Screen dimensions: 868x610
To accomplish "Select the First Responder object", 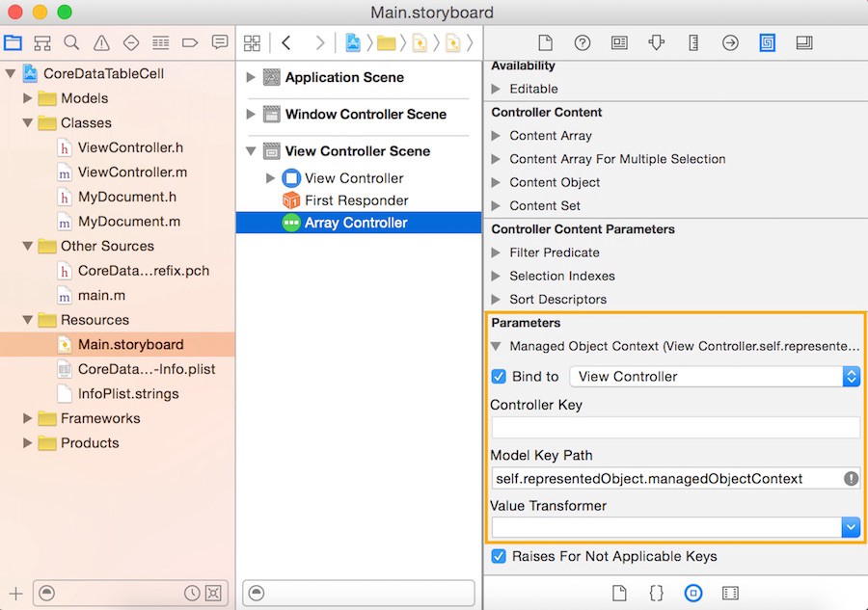I will (358, 200).
